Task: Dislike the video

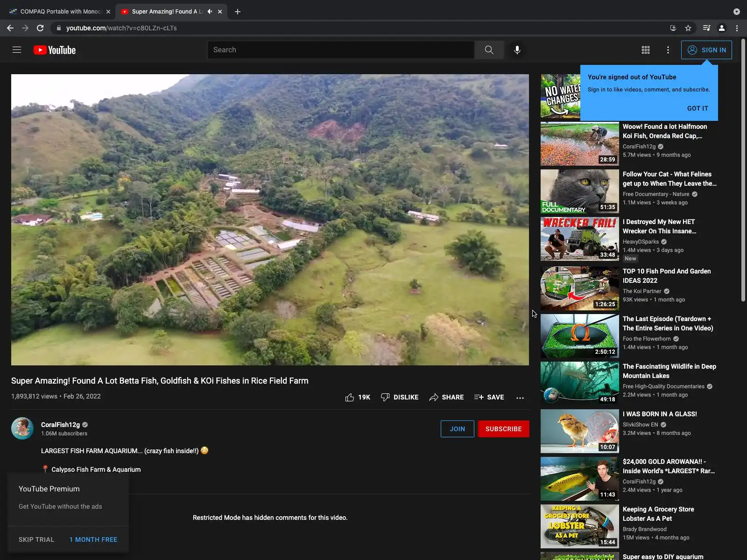Action: (x=400, y=397)
